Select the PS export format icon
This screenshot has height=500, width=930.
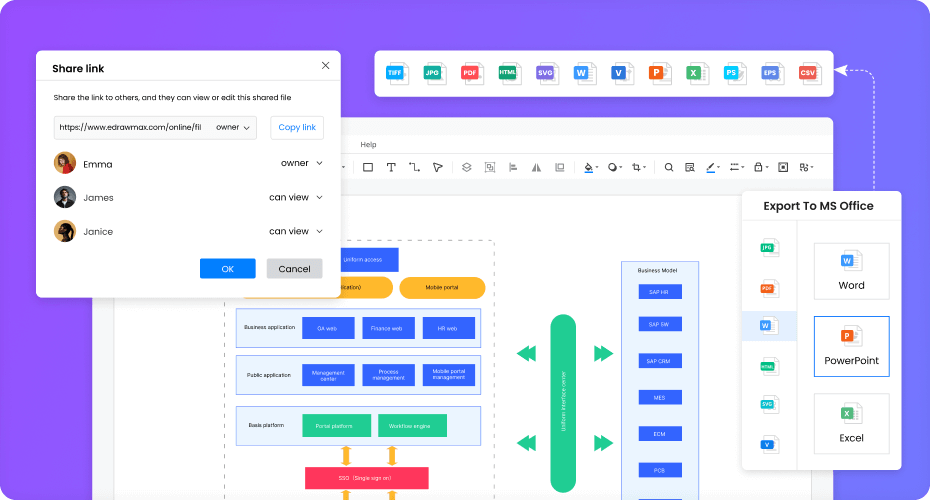[x=734, y=74]
